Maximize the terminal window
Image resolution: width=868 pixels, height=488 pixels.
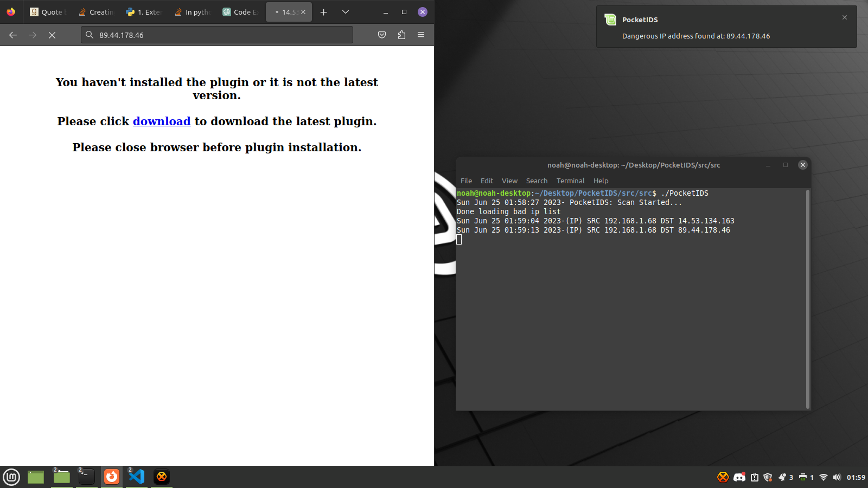click(786, 165)
